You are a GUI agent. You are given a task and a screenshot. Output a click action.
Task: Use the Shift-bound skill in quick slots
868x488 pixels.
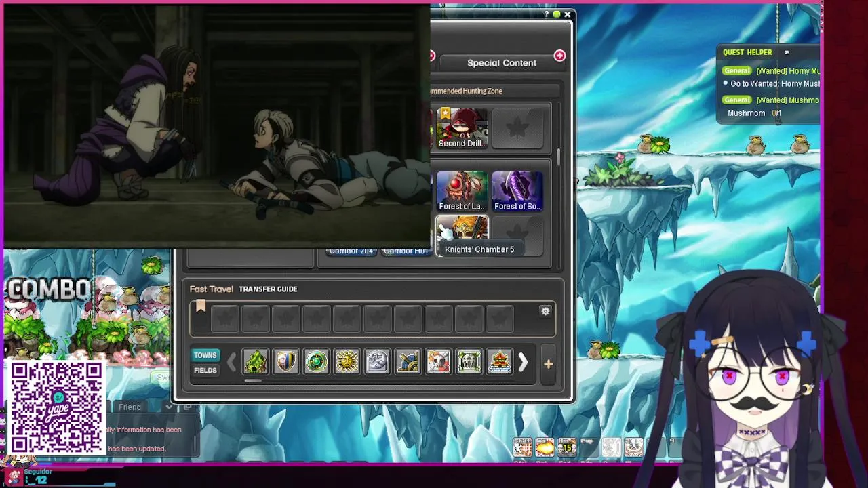(x=522, y=447)
